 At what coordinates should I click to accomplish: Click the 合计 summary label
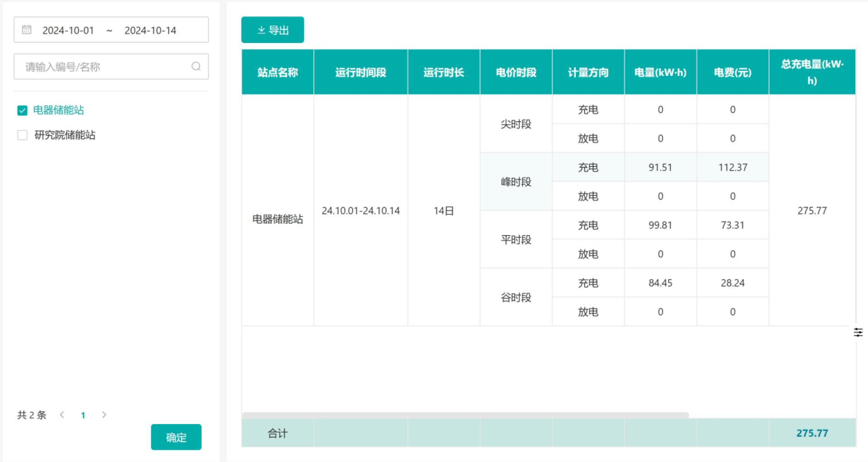[x=278, y=434]
